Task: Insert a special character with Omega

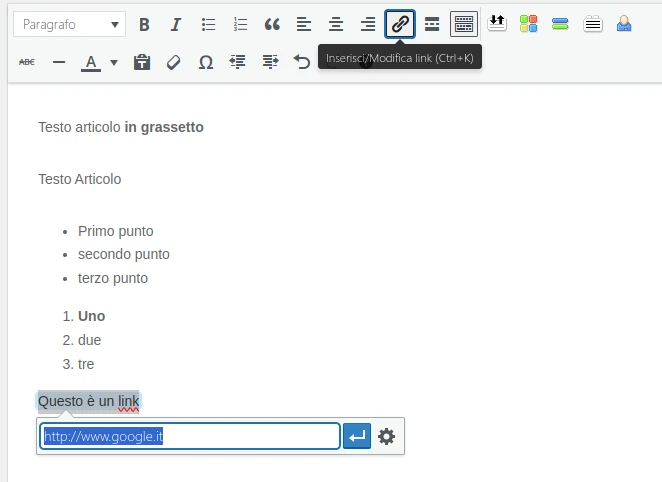Action: coord(206,62)
